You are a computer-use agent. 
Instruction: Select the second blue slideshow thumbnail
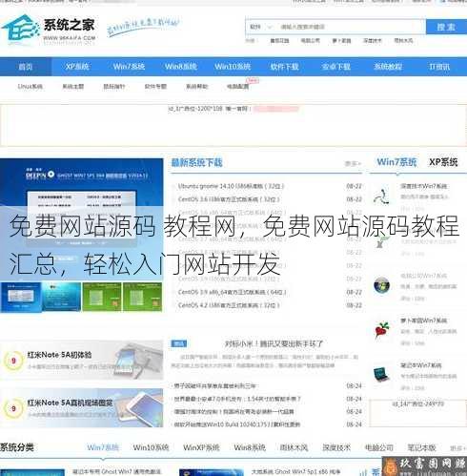tap(61, 297)
